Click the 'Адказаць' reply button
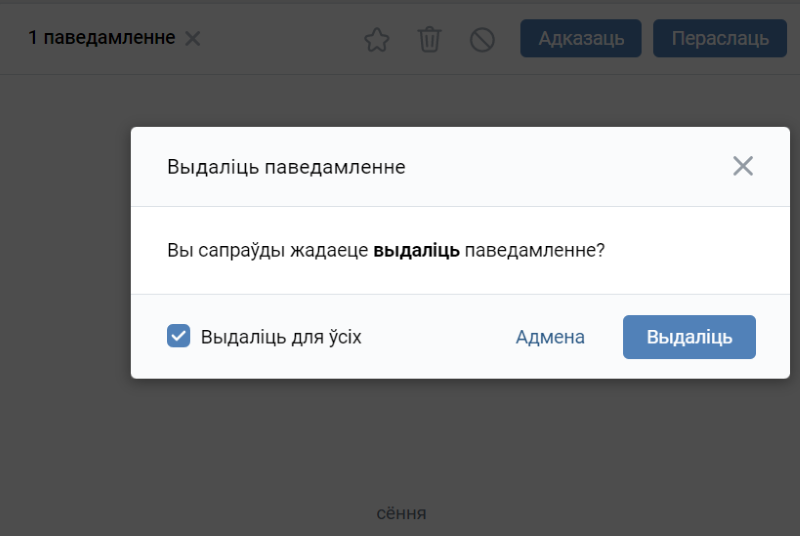800x536 pixels. coord(581,39)
